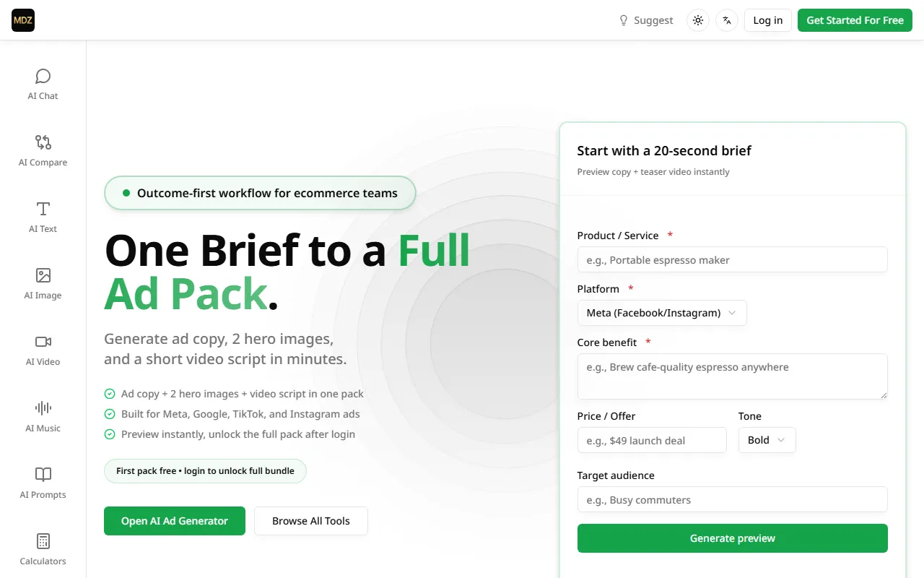Open the Calculators section

(43, 549)
